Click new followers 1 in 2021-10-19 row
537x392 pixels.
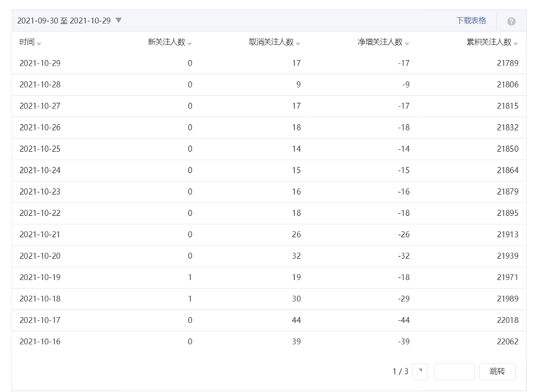pyautogui.click(x=190, y=277)
